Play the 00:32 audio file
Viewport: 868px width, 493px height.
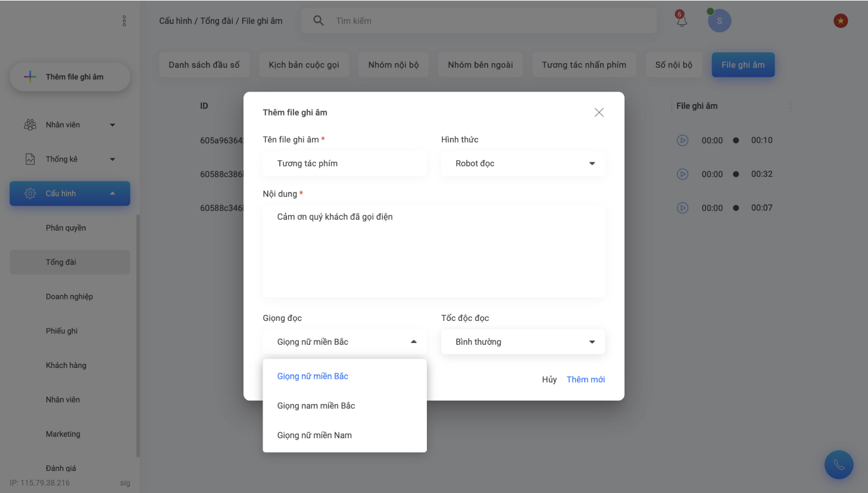(682, 174)
